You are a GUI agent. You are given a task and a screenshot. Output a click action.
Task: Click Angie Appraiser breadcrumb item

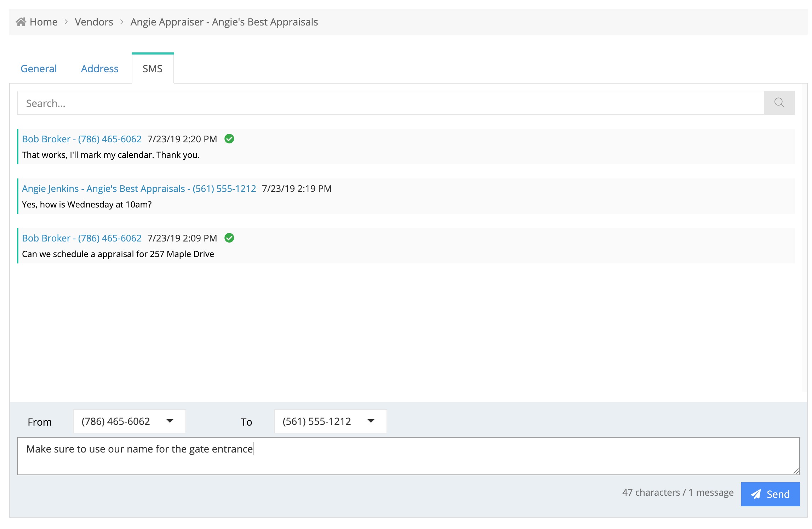pyautogui.click(x=224, y=22)
